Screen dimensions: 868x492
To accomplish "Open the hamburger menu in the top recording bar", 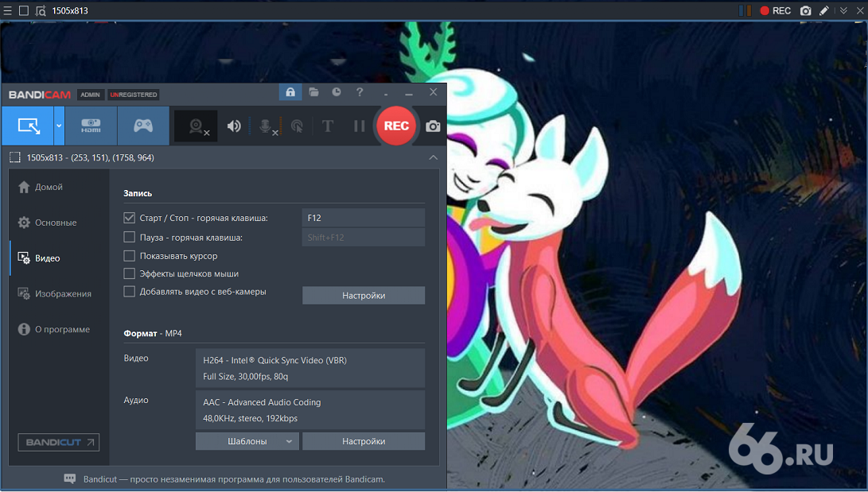I will click(8, 10).
